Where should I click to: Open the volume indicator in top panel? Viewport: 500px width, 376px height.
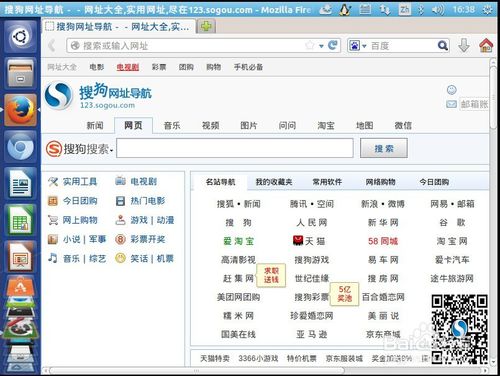[x=438, y=10]
